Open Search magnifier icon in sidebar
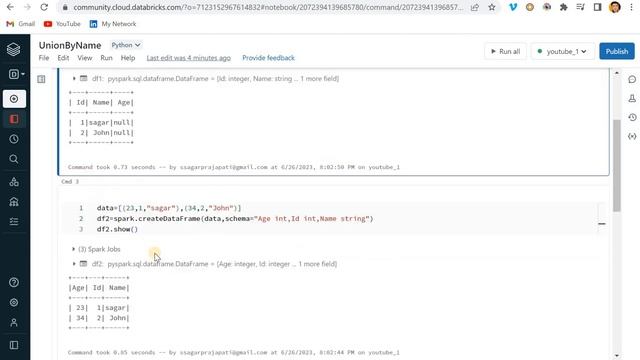640x360 pixels. coord(14,159)
